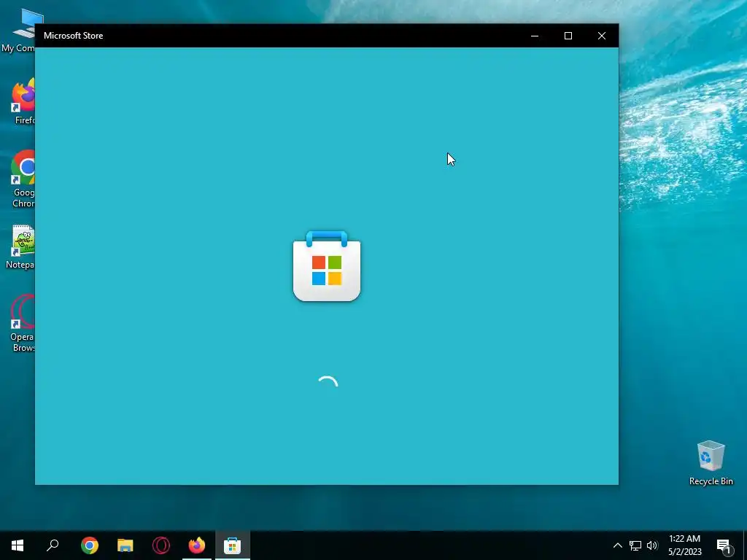The width and height of the screenshot is (747, 560).
Task: Select the Notepad++ desktop shortcut
Action: [21, 246]
